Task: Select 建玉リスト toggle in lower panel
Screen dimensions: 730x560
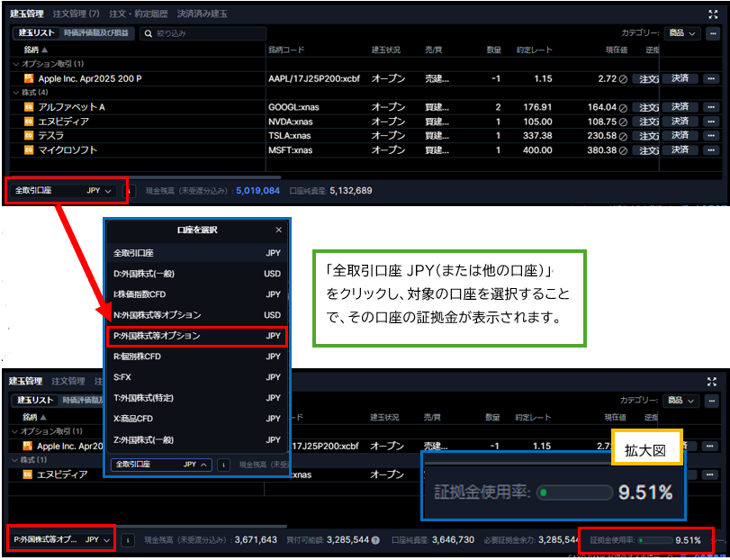Action: [x=36, y=401]
